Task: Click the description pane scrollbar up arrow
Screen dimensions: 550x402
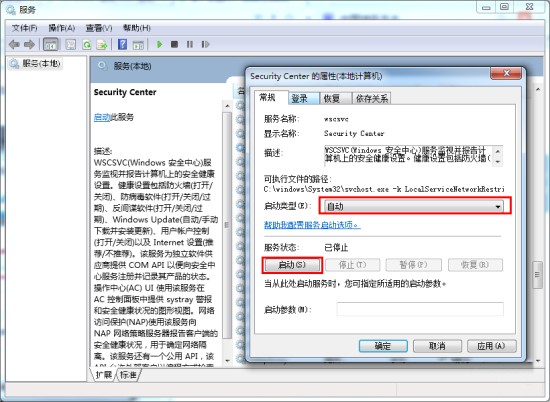Action: coord(227,106)
